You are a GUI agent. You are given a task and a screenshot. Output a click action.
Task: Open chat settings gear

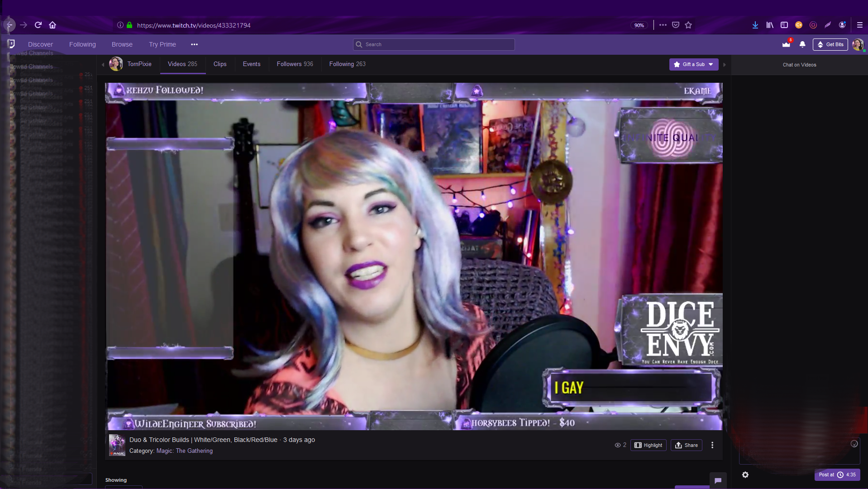(745, 475)
